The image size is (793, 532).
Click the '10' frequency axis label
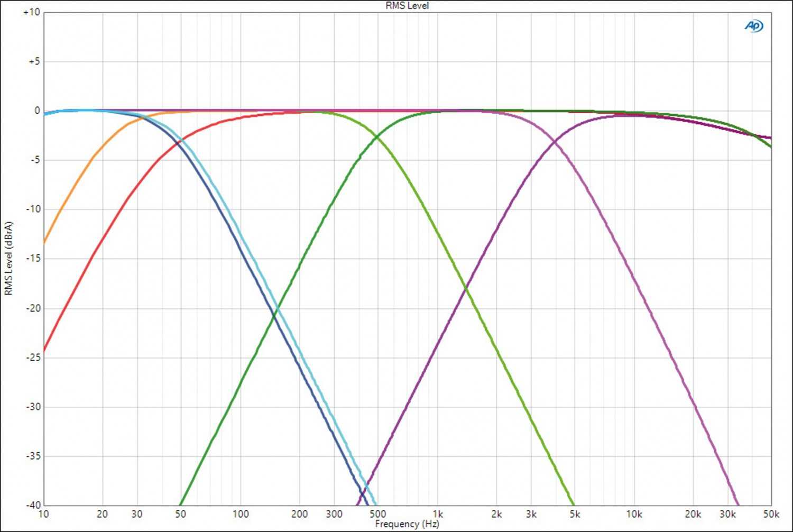coord(44,514)
